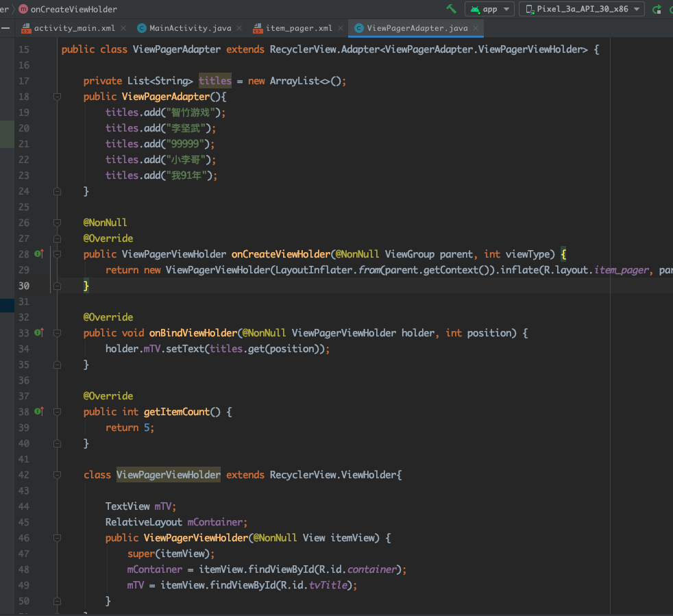
Task: Click the rerun app icon
Action: click(x=657, y=9)
